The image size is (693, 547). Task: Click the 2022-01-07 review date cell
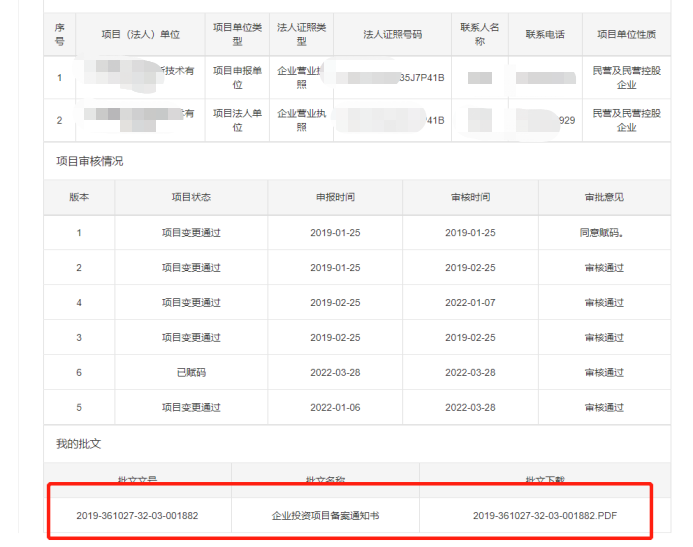point(469,302)
